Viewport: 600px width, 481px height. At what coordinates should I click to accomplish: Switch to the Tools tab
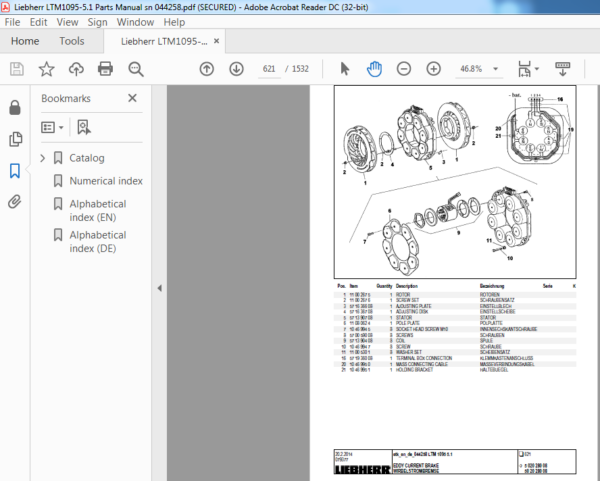point(72,41)
